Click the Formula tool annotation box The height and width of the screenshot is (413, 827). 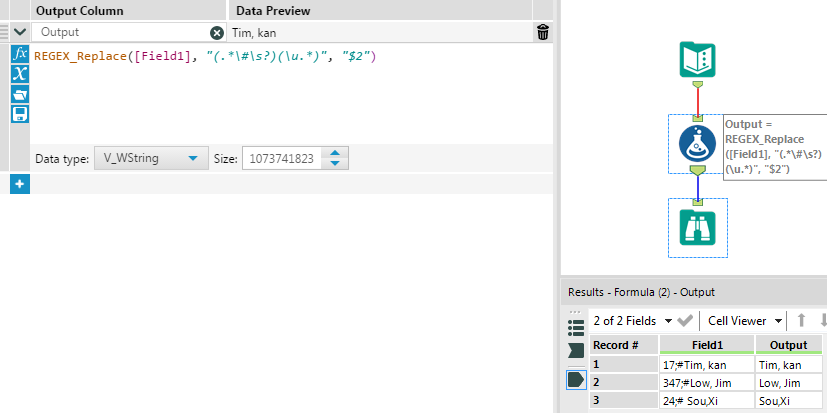click(x=775, y=147)
